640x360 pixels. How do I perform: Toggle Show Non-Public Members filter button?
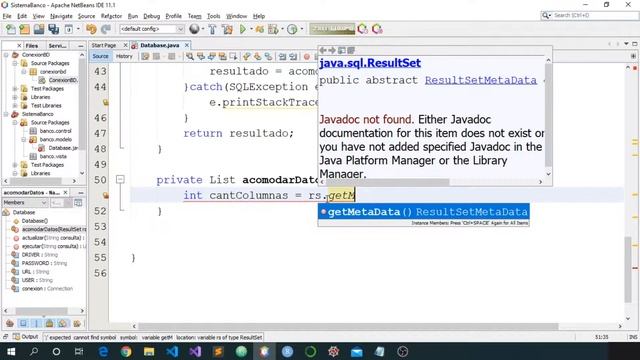pyautogui.click(x=49, y=324)
